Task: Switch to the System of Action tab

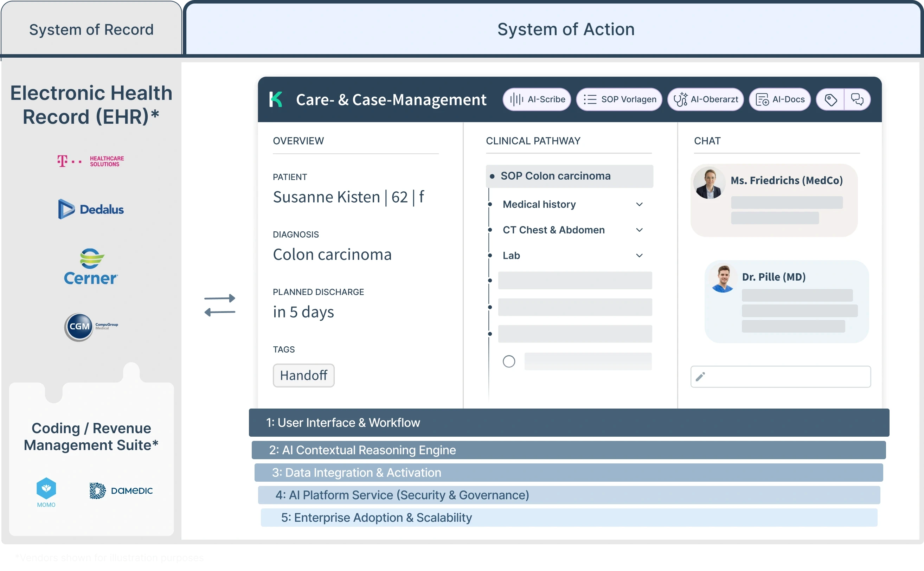Action: [x=566, y=30]
